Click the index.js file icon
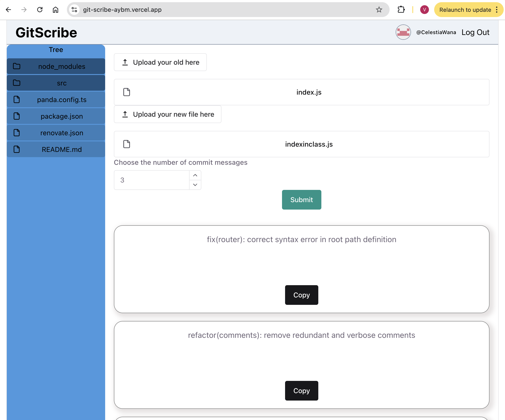 click(127, 92)
